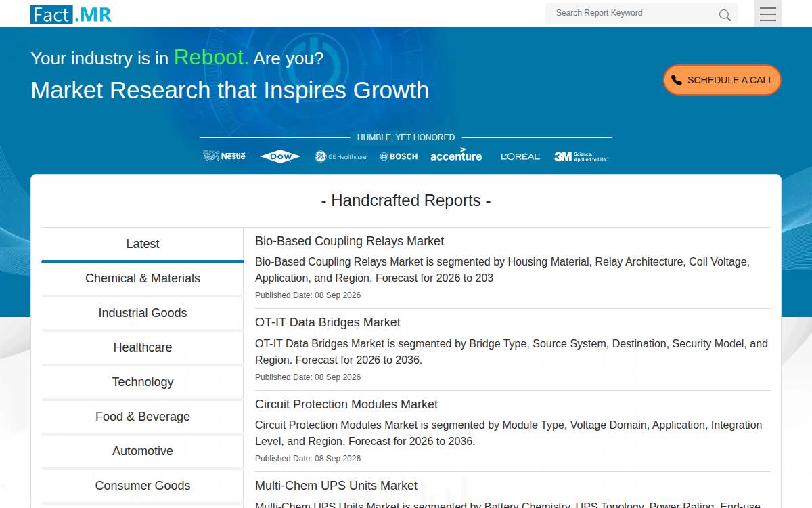Click the OT-IT Data Bridges description text
The width and height of the screenshot is (812, 508).
tap(512, 352)
